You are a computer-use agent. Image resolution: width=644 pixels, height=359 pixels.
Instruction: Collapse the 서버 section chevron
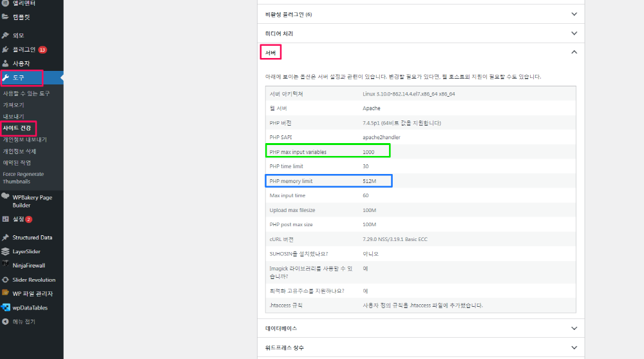pos(574,52)
